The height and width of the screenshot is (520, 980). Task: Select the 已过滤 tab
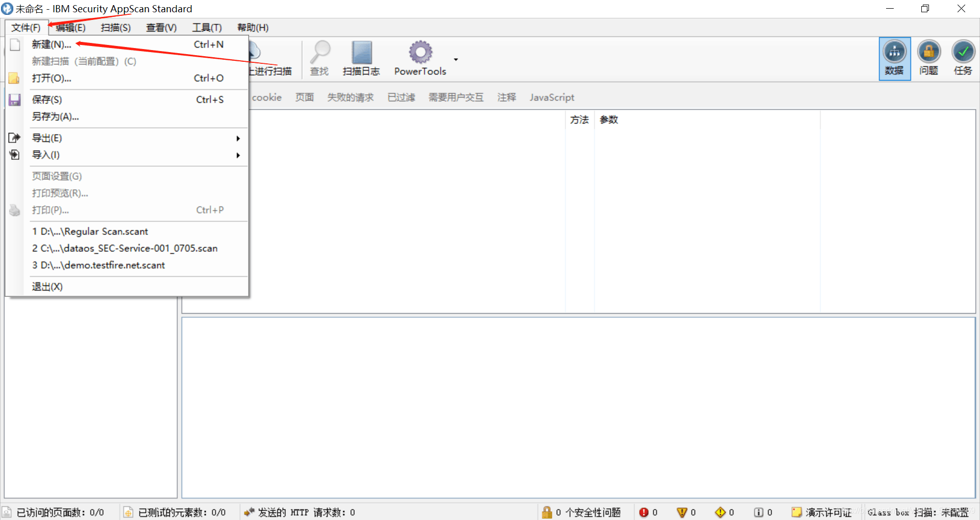coord(401,97)
